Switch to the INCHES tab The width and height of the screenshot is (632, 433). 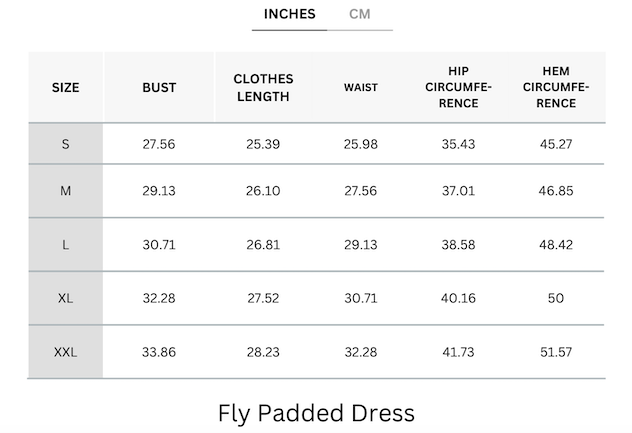[289, 14]
